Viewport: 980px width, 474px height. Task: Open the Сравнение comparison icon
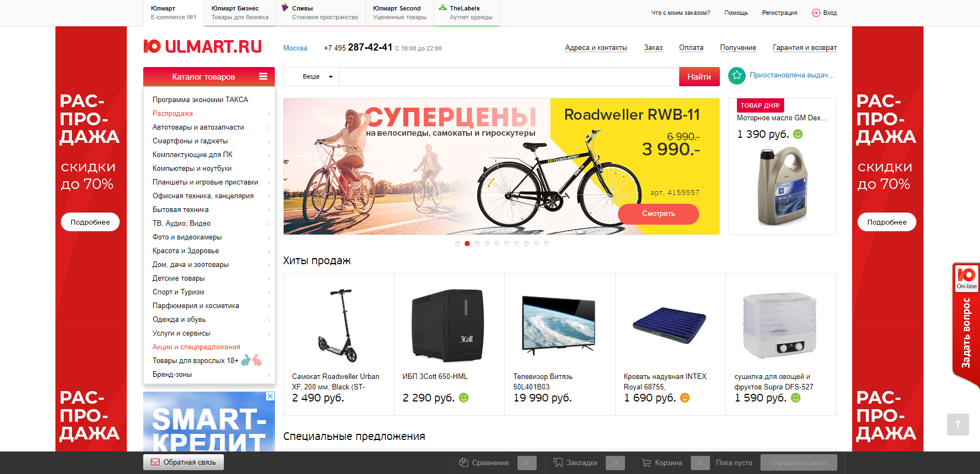tap(464, 462)
